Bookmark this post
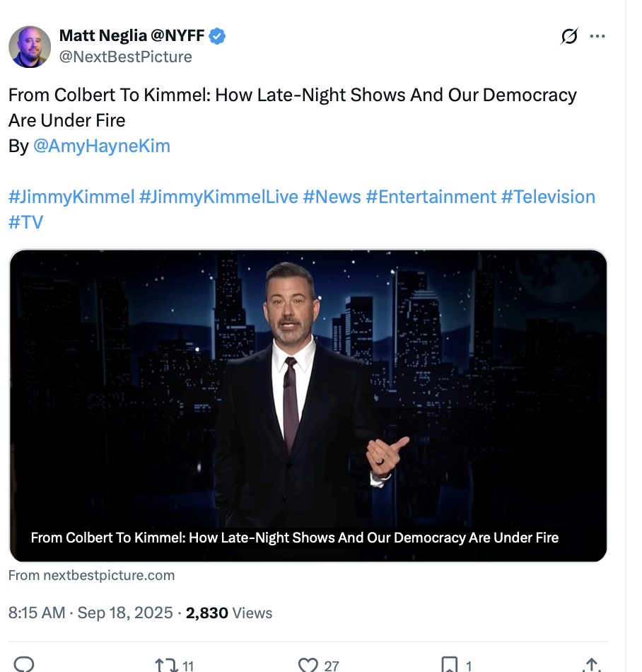642x672 pixels. [450, 665]
